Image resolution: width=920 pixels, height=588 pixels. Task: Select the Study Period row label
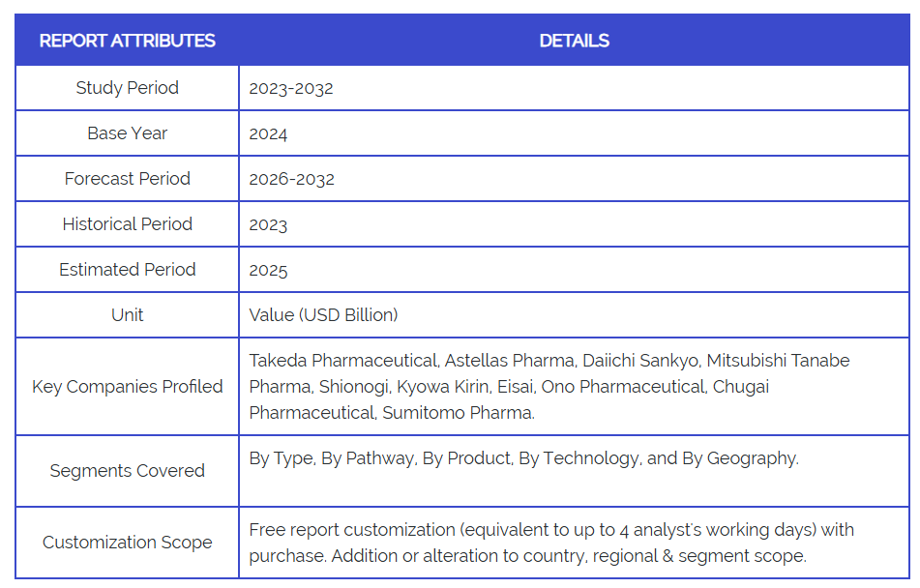127,88
